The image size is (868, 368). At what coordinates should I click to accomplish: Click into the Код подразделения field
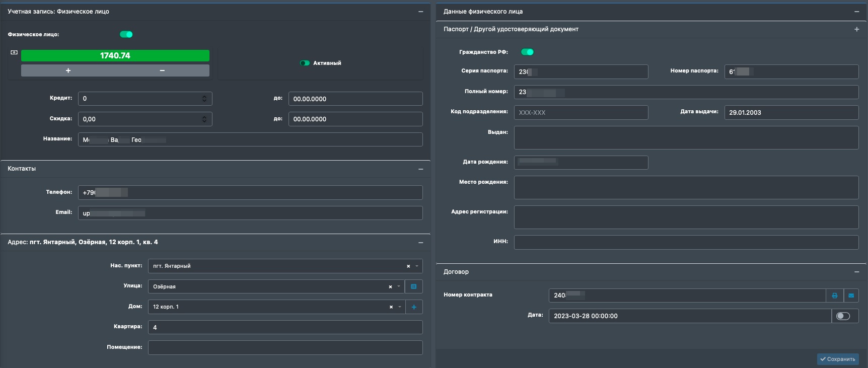click(581, 112)
